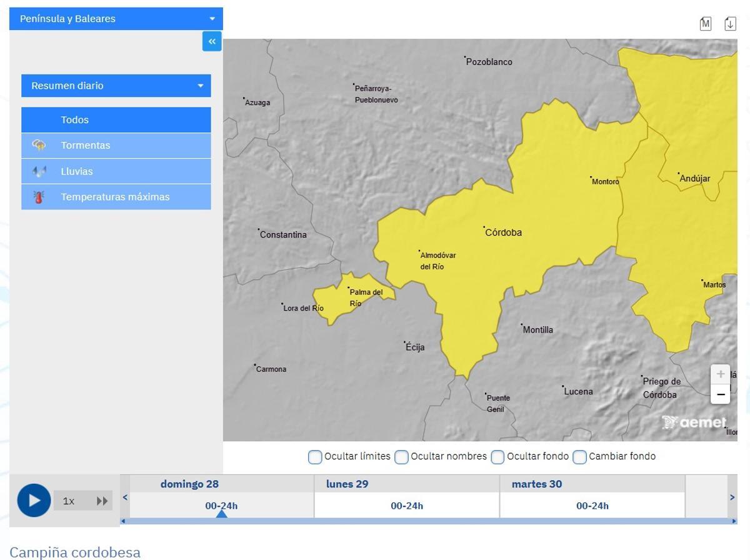Zoom in the map with plus button
Viewport: 750px width, 560px height.
(721, 374)
